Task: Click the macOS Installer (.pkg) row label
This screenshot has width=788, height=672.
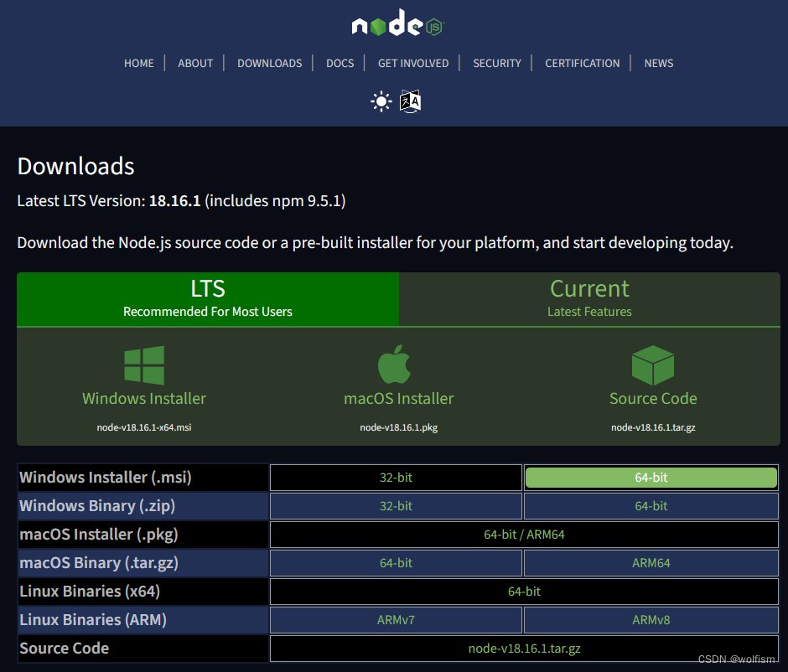Action: pyautogui.click(x=99, y=535)
